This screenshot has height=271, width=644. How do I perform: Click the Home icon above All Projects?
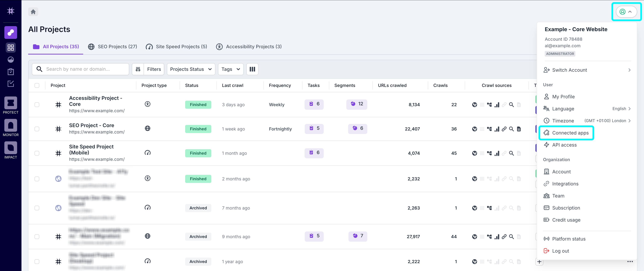33,12
